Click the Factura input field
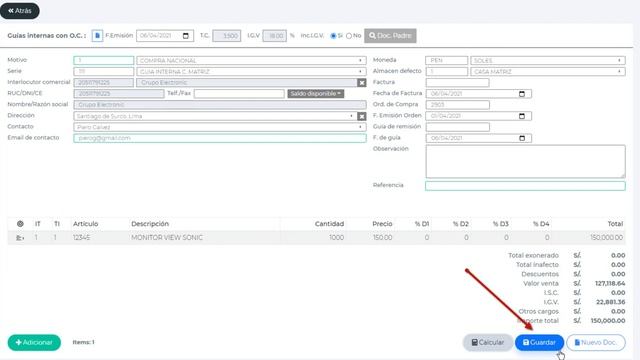This screenshot has width=640, height=360. (x=458, y=82)
